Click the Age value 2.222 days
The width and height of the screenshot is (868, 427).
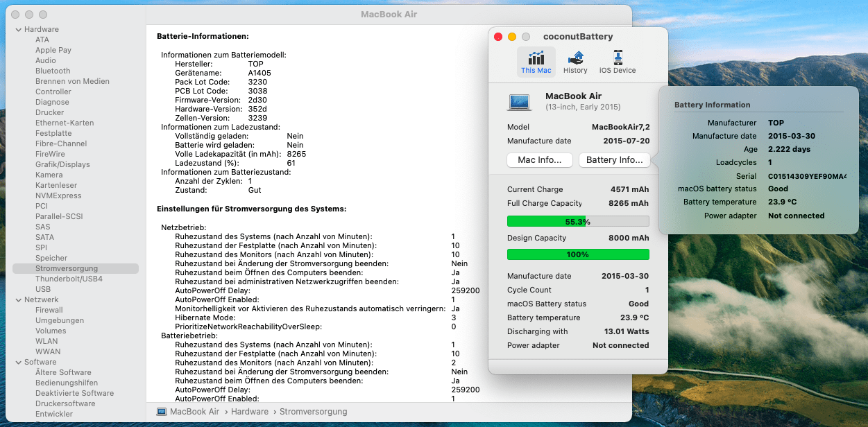(790, 149)
